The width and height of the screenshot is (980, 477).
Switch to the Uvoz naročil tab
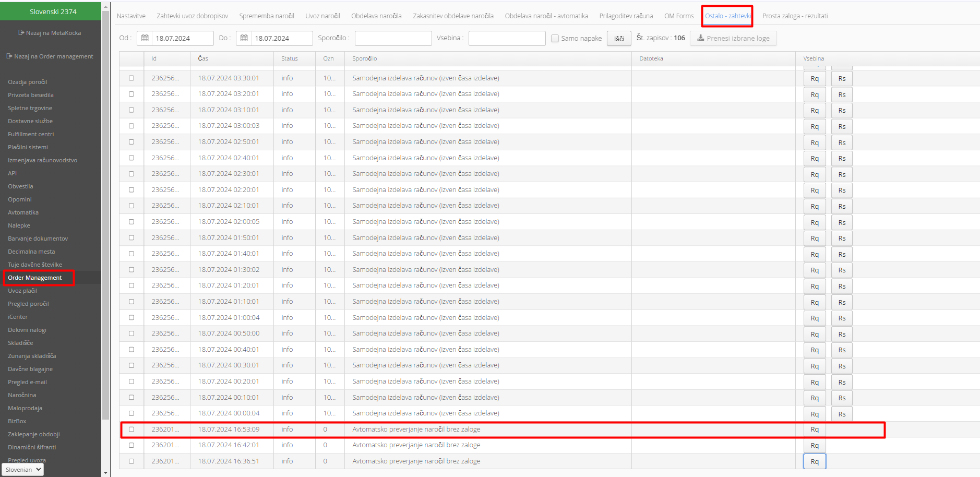[x=322, y=16]
